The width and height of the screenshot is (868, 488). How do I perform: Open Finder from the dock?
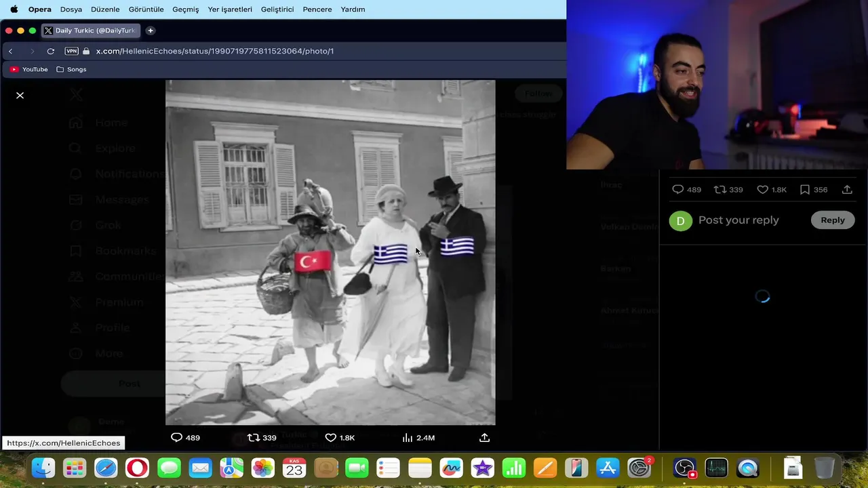(43, 468)
